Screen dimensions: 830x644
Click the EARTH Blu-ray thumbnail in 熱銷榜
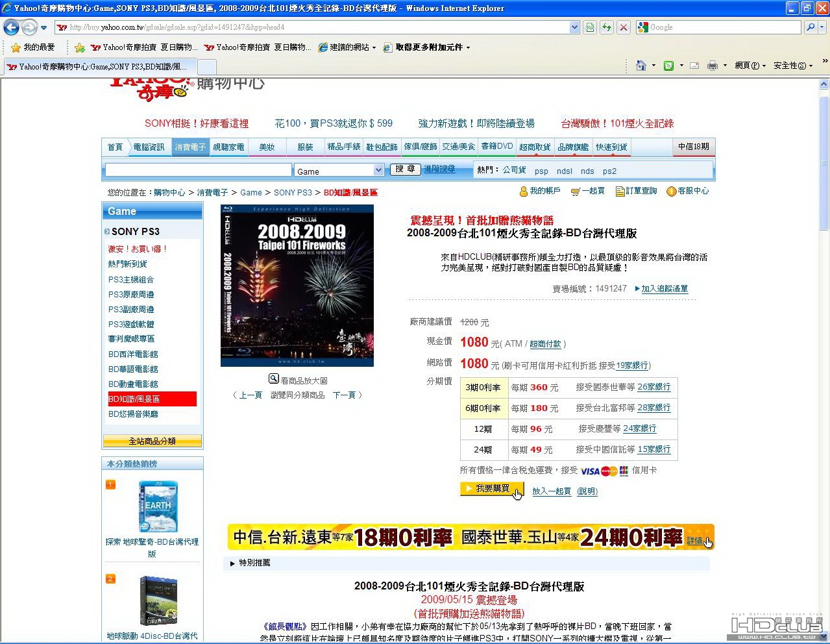coord(158,506)
